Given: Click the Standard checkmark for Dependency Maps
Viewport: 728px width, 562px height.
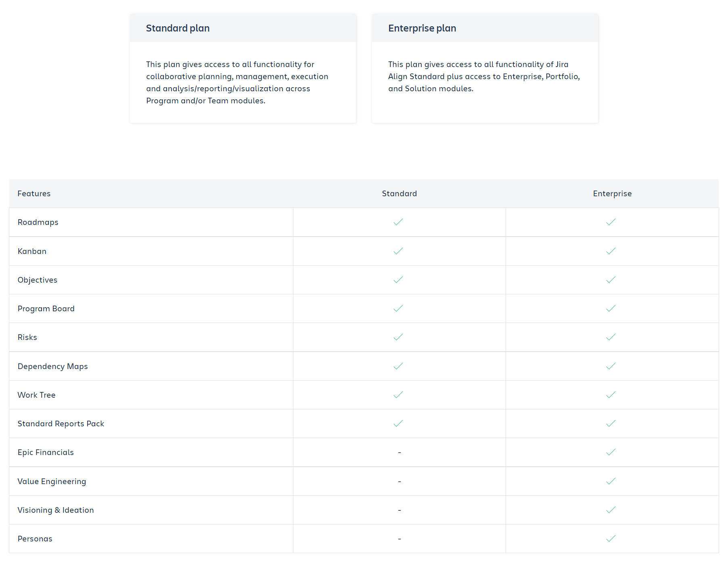Looking at the screenshot, I should [398, 366].
